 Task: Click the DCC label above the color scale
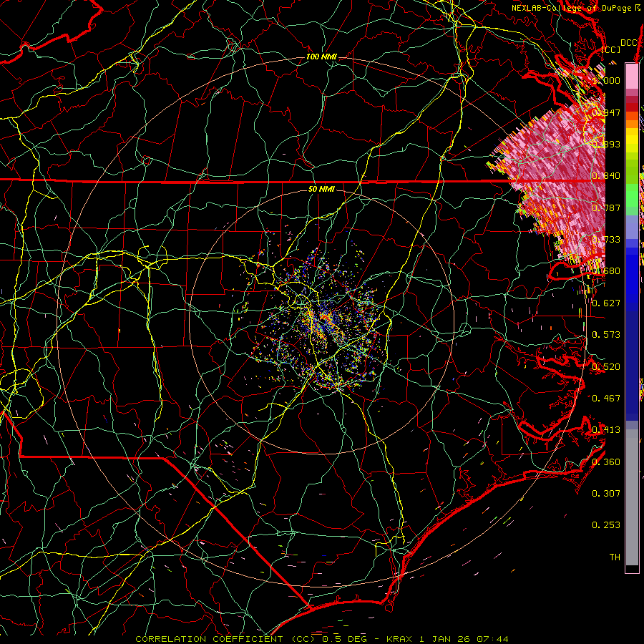point(628,43)
